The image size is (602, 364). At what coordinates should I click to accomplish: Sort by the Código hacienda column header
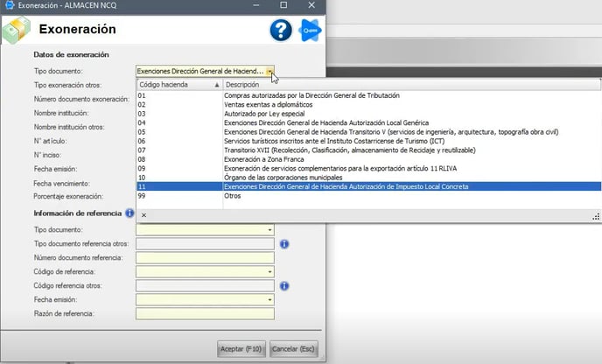pos(179,85)
